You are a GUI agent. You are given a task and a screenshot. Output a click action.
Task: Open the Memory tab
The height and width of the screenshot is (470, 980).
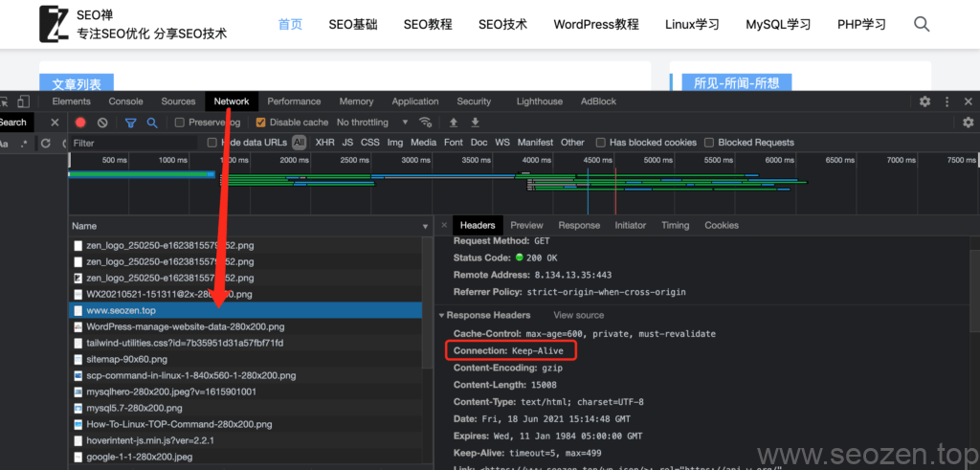[x=356, y=101]
